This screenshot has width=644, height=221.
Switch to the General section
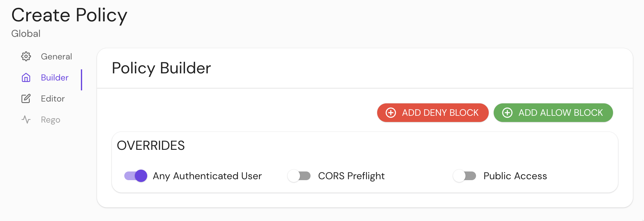(x=56, y=56)
